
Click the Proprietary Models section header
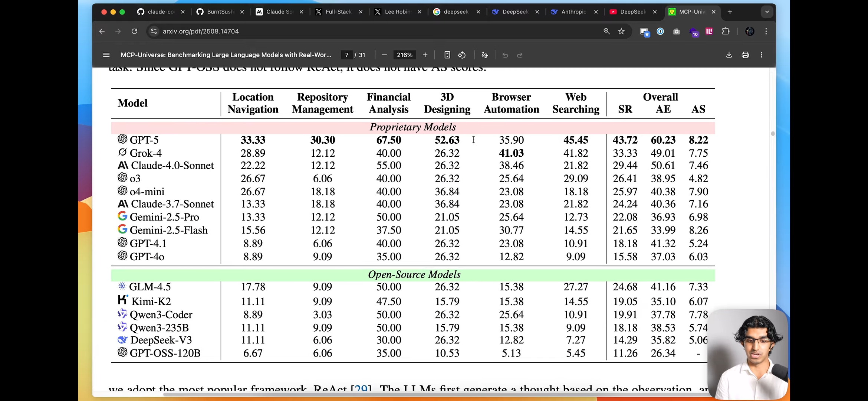click(x=413, y=127)
